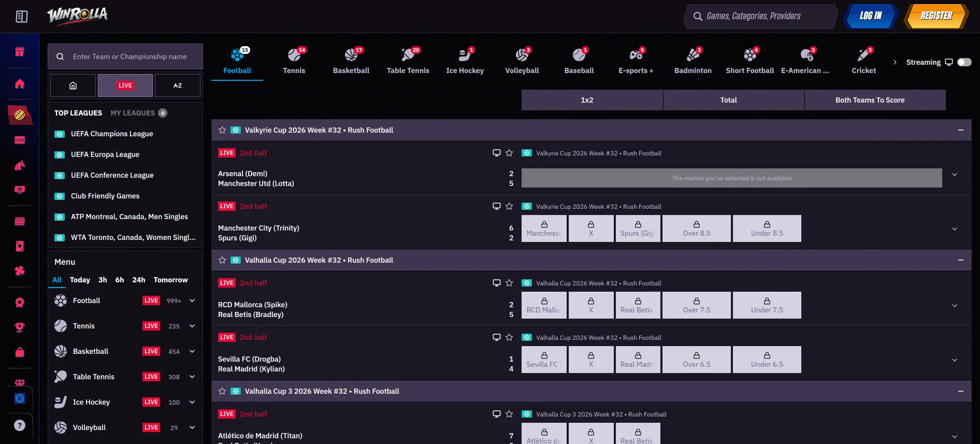Favorite the Valkyrie Cup league header star
The width and height of the screenshot is (980, 444).
[222, 130]
